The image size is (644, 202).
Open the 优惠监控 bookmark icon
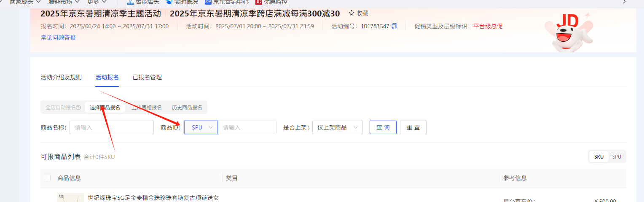[x=258, y=2]
